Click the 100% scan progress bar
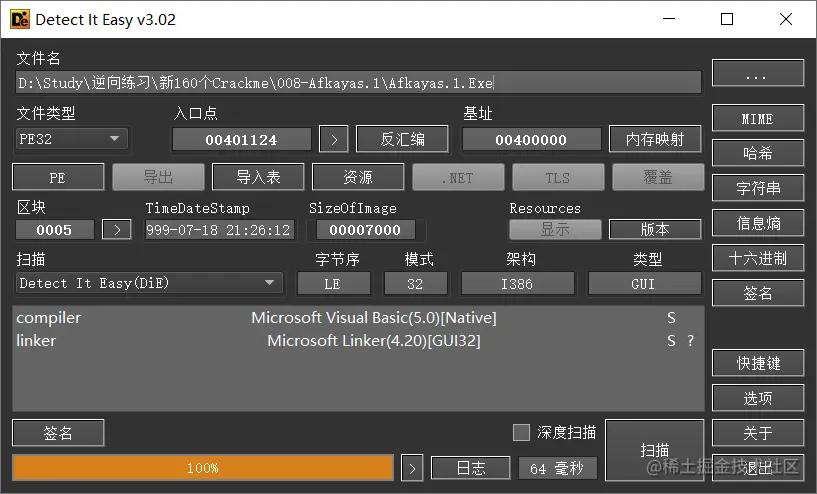Viewport: 817px width, 494px height. [203, 468]
